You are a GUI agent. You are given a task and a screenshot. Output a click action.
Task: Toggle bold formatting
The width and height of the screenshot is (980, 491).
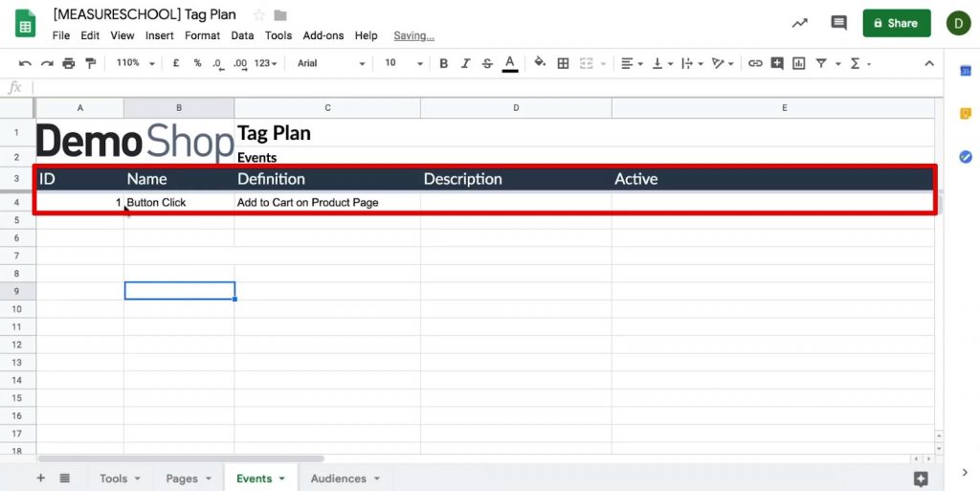[x=444, y=63]
